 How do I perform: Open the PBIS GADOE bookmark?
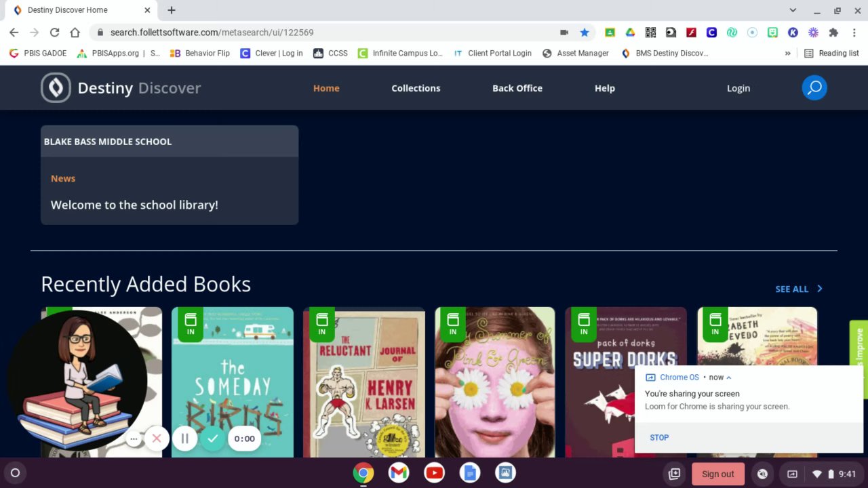pyautogui.click(x=38, y=53)
